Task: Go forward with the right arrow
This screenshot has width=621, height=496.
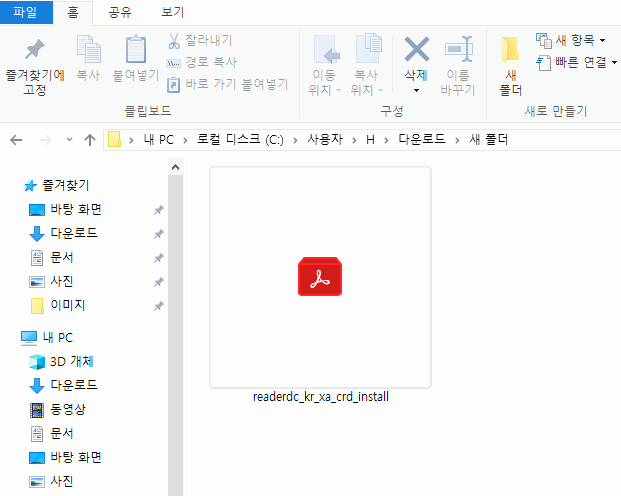Action: click(46, 140)
